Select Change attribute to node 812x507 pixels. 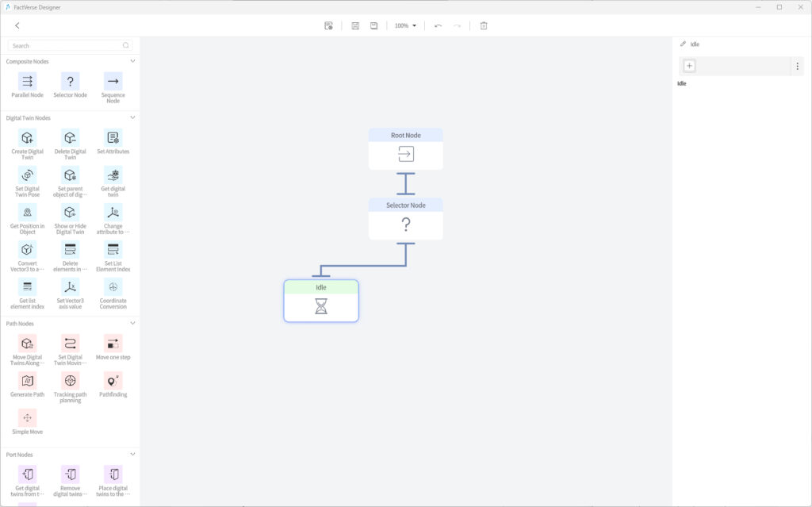click(x=113, y=213)
